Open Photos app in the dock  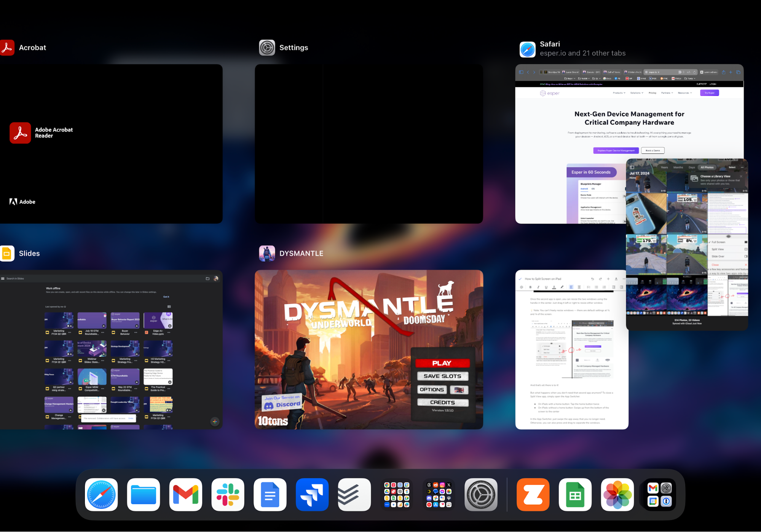(617, 494)
